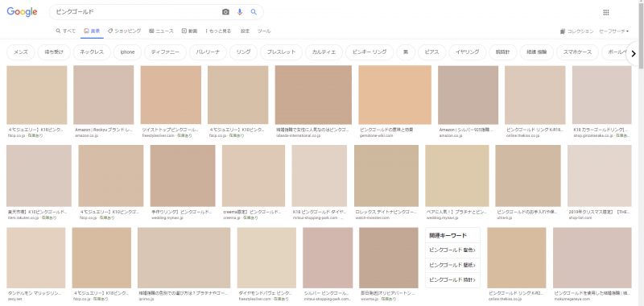644x306 pixels.
Task: Open the Amazon | シルバー925 image thumbnail
Action: [x=468, y=95]
